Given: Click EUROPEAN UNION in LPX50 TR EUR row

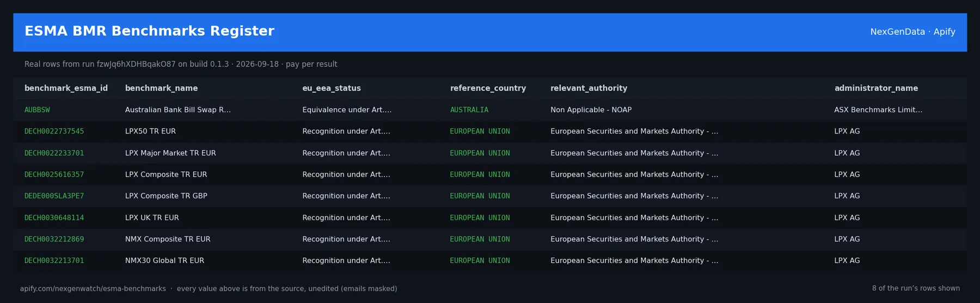Looking at the screenshot, I should (x=480, y=131).
